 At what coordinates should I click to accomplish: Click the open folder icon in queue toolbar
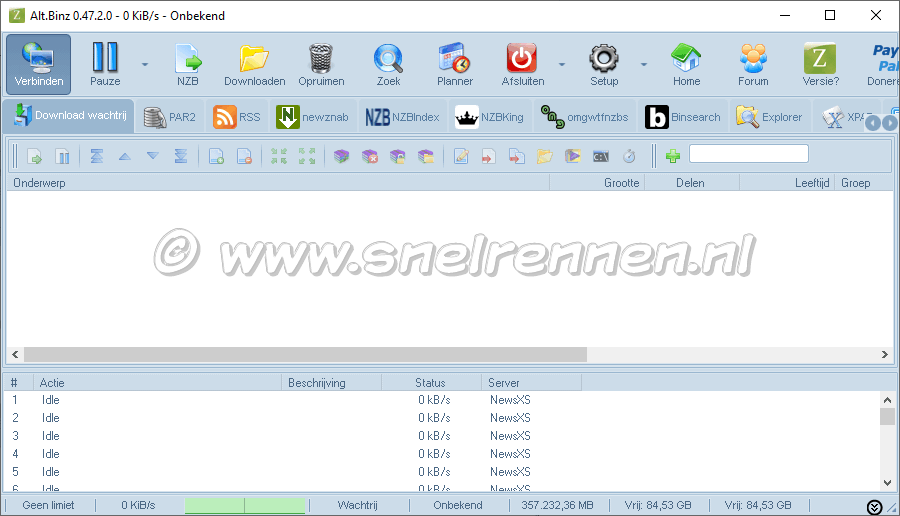545,156
